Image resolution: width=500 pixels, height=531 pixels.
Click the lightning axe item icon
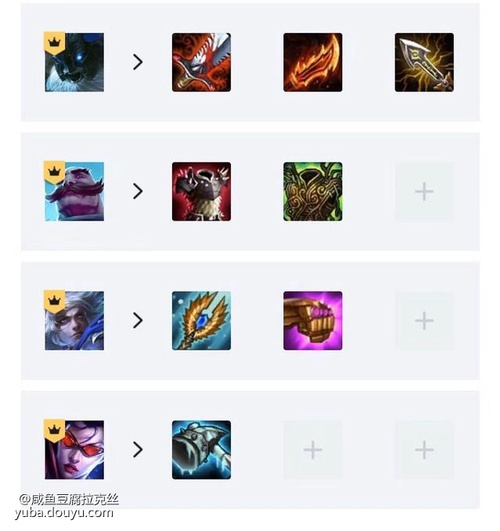(424, 62)
